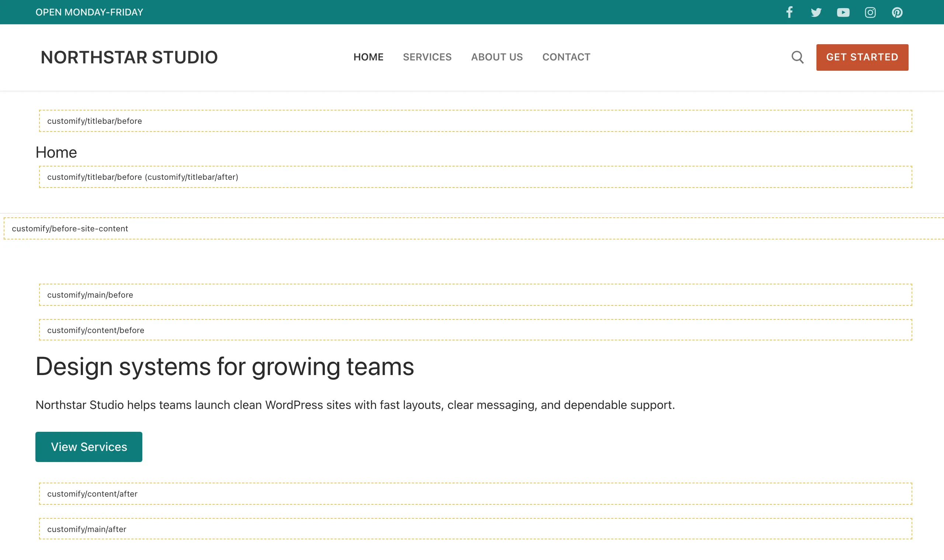Click the 'customify/before-site-content' hook label
Screen dimensions: 944x560
(70, 229)
